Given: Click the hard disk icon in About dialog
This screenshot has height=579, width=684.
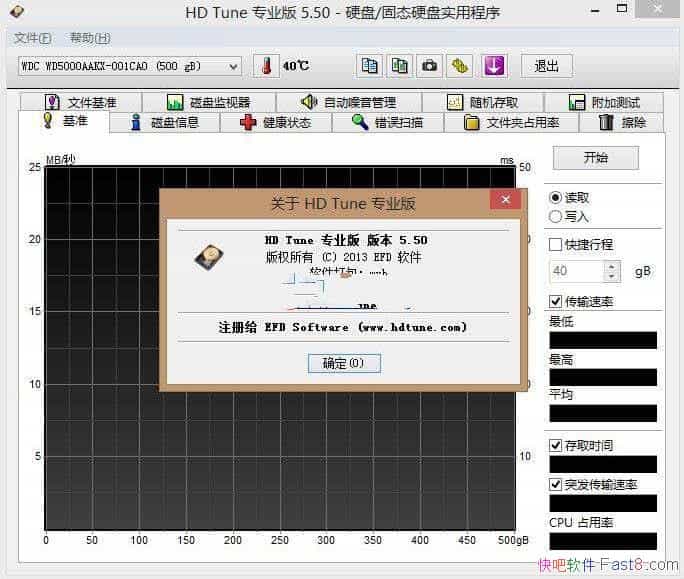Looking at the screenshot, I should [209, 257].
